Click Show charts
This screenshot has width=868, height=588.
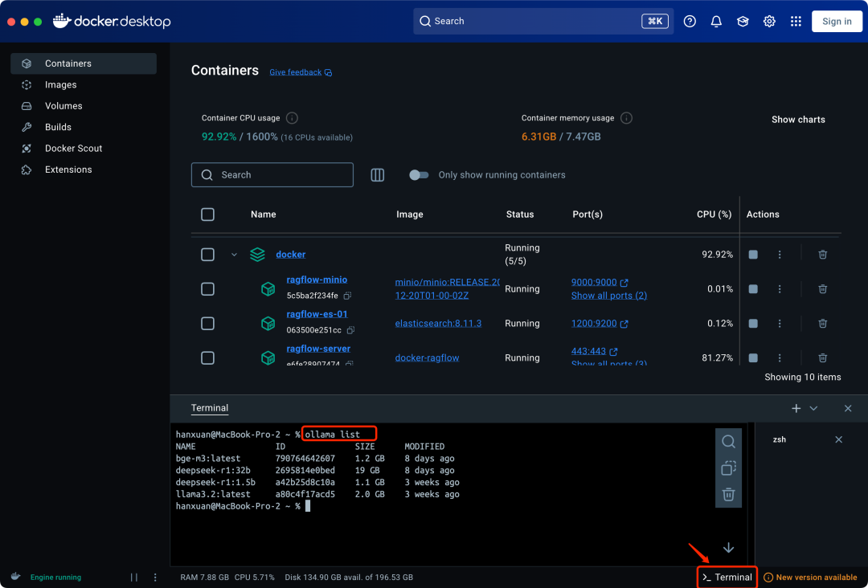pos(798,120)
